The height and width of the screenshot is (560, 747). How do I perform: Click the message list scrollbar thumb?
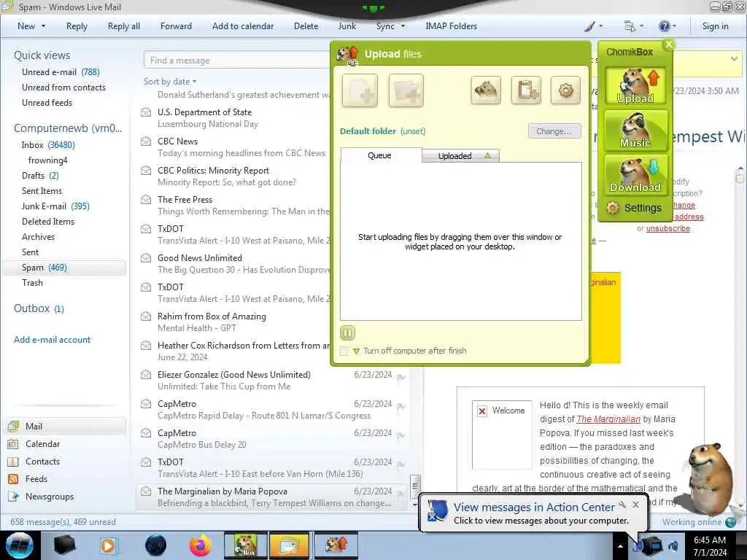415,486
